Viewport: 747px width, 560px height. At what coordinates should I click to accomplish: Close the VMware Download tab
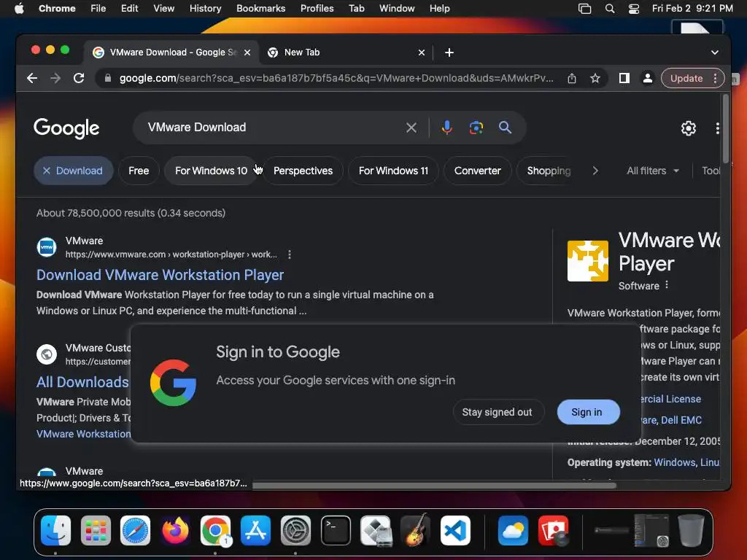coord(247,52)
